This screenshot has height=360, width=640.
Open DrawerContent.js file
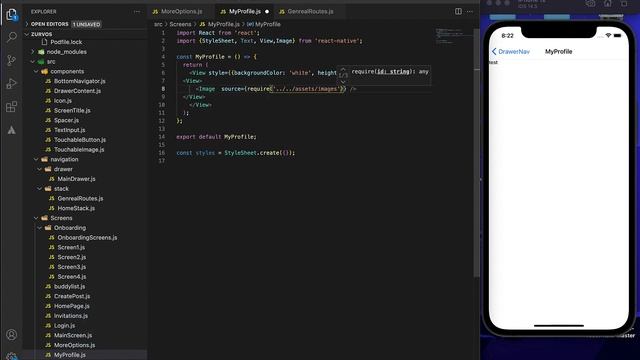tap(77, 91)
